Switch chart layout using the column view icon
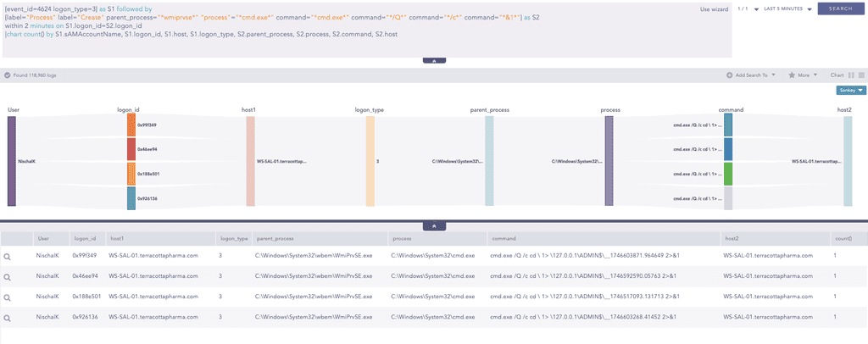 [850, 75]
